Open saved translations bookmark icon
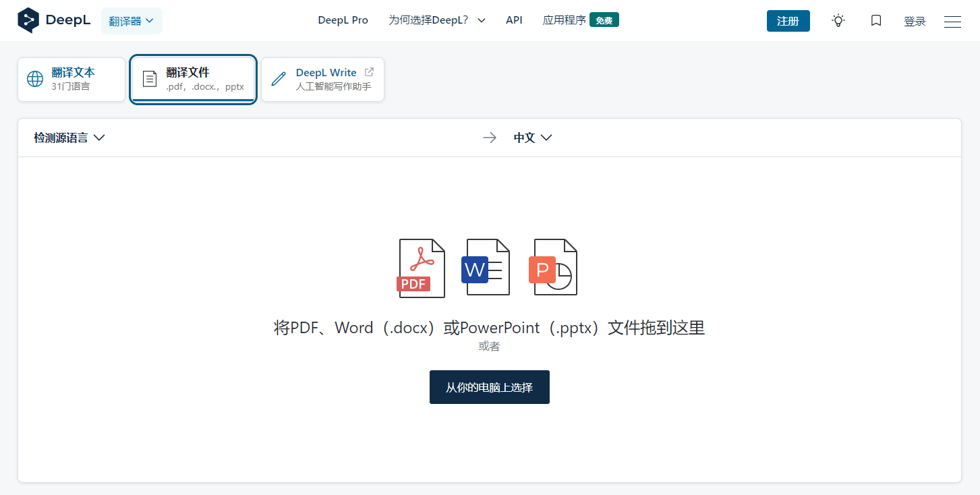980x495 pixels. [876, 21]
